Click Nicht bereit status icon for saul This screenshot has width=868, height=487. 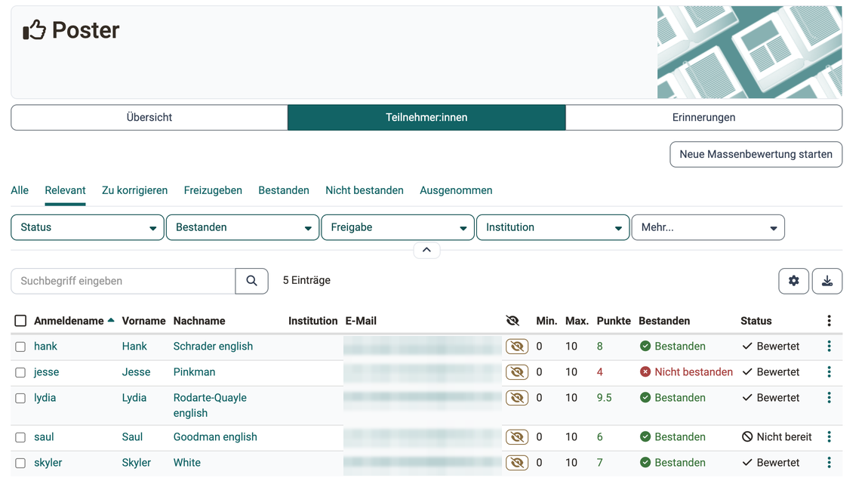pos(747,437)
